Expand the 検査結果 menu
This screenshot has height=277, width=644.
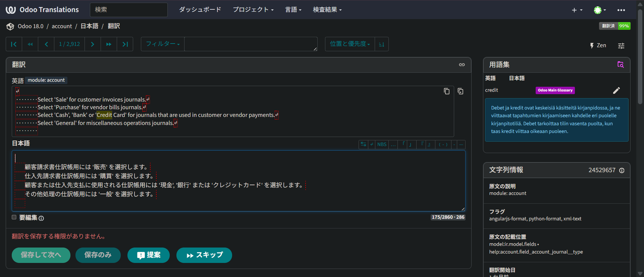tap(327, 10)
